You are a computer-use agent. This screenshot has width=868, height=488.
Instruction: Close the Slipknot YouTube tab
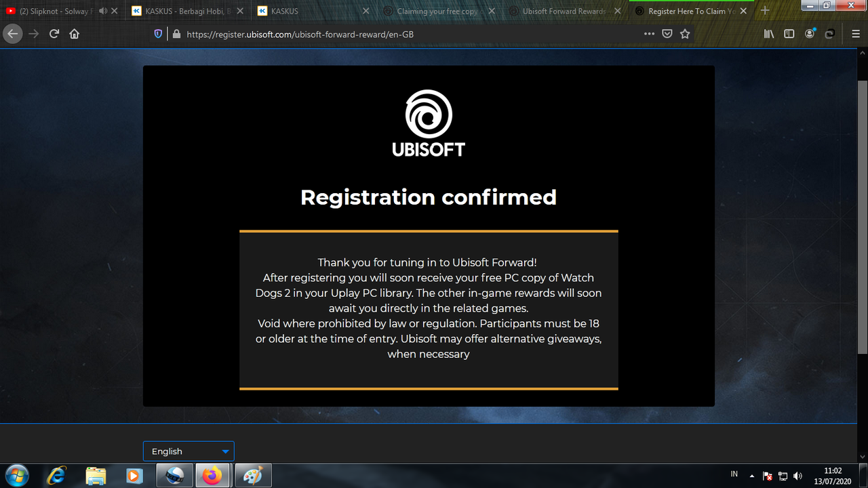(115, 12)
